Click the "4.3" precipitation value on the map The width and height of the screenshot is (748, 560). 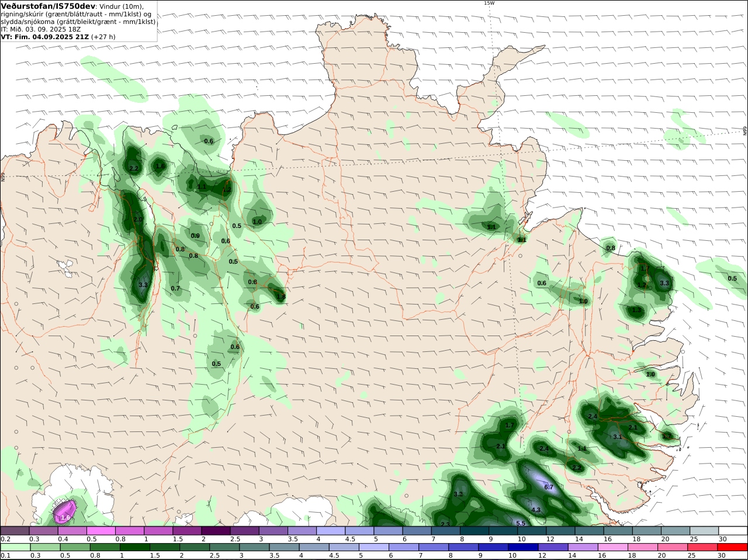coord(536,510)
